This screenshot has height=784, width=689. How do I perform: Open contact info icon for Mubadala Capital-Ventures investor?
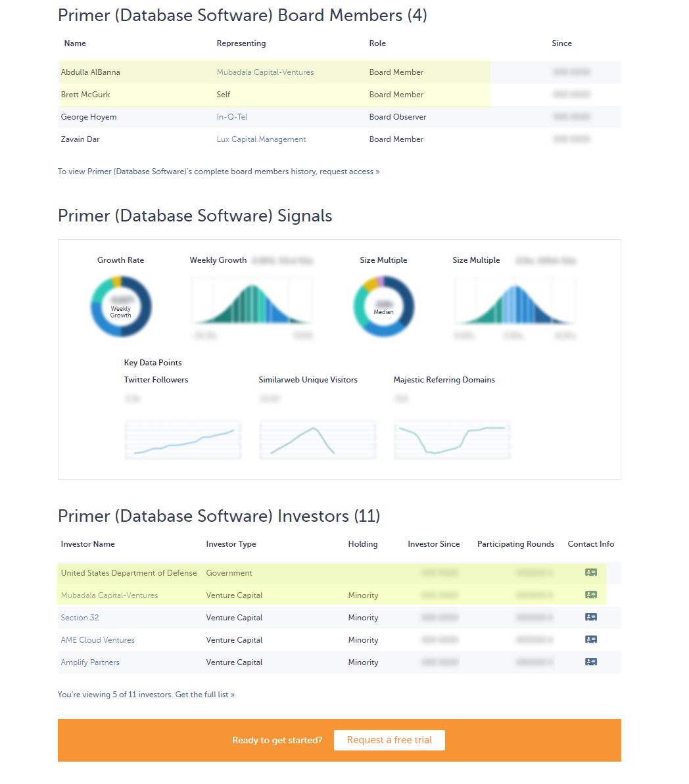pos(590,595)
